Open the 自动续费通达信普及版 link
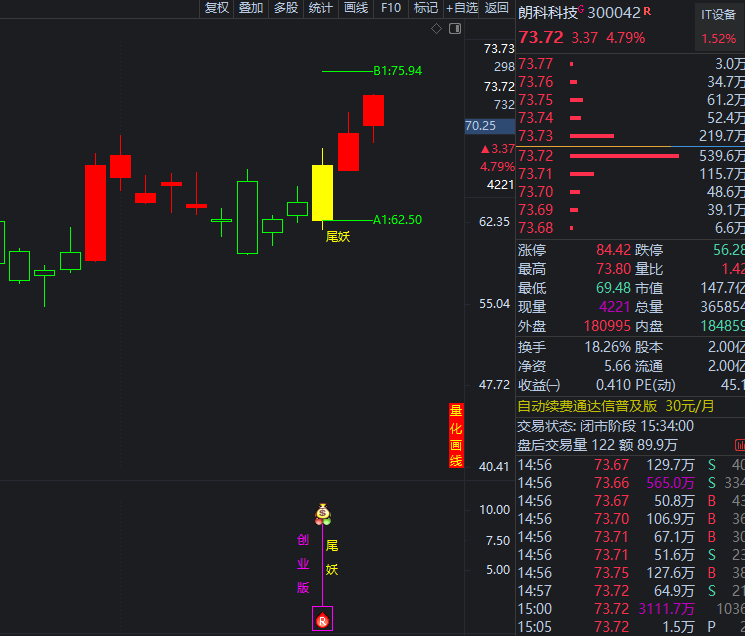This screenshot has height=636, width=745. point(616,407)
